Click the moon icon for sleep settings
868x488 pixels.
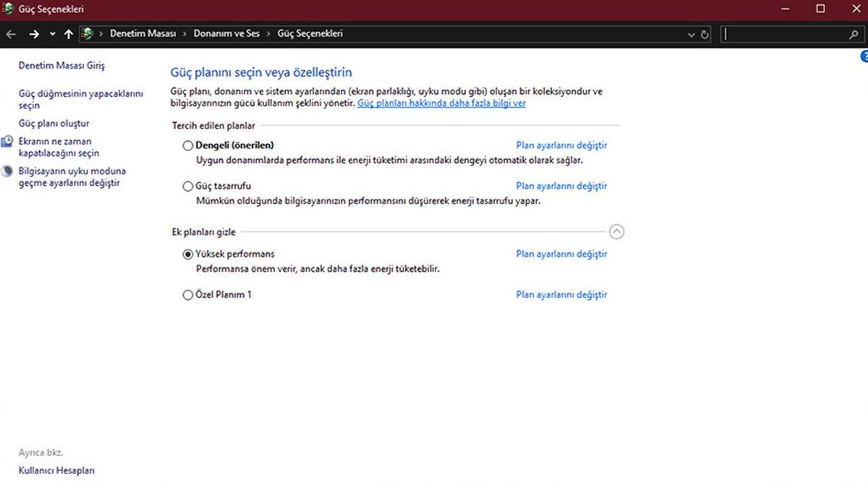point(7,172)
